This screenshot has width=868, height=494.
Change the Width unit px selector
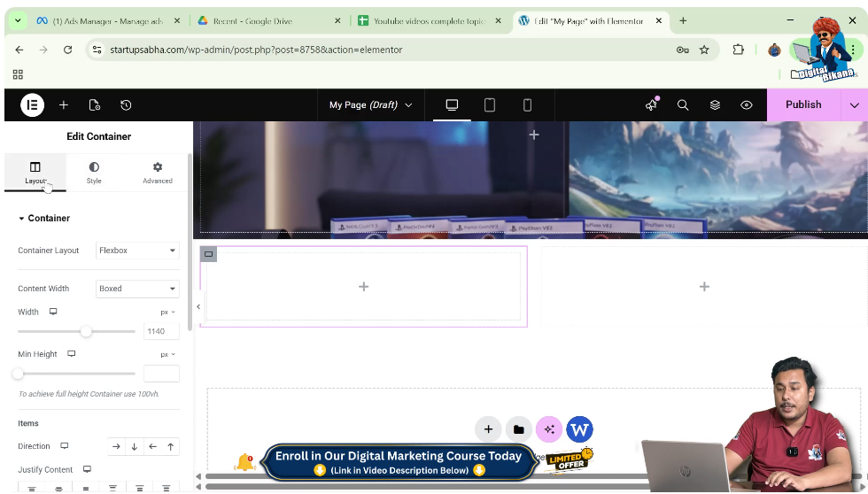[x=167, y=312]
